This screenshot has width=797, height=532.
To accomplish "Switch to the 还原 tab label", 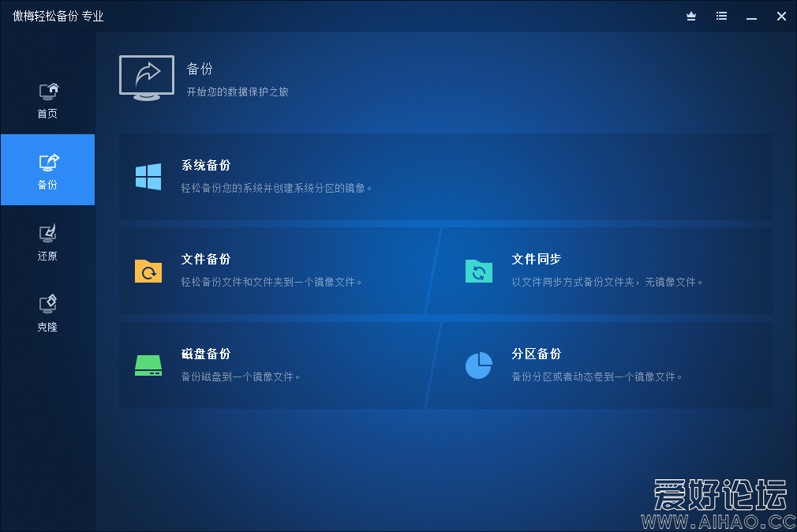I will [47, 257].
